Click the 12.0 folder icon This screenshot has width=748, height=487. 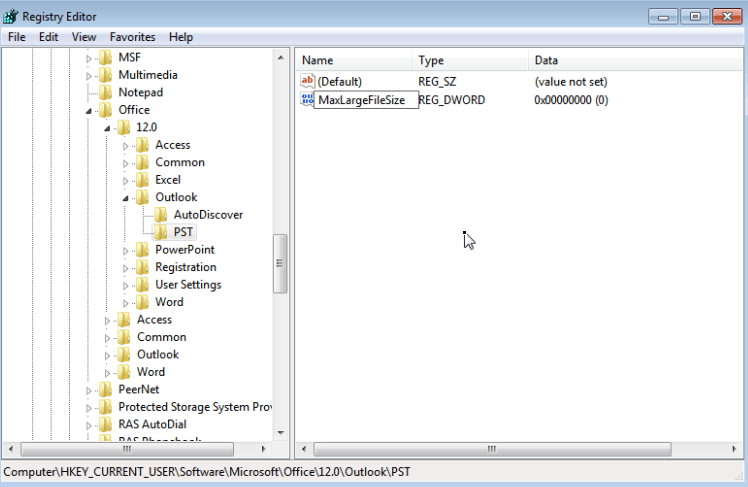click(x=124, y=127)
